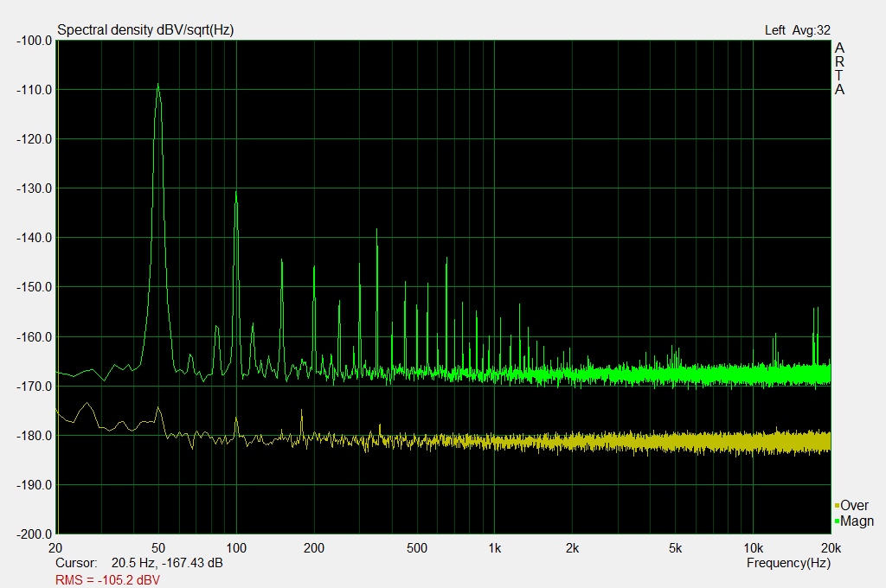886x588 pixels.
Task: Click the 100 frequency axis label
Action: (236, 548)
